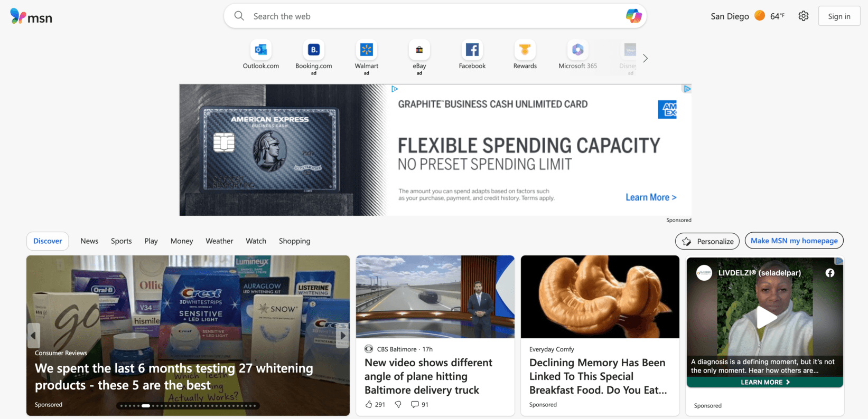Click the San Diego location text

pyautogui.click(x=730, y=16)
